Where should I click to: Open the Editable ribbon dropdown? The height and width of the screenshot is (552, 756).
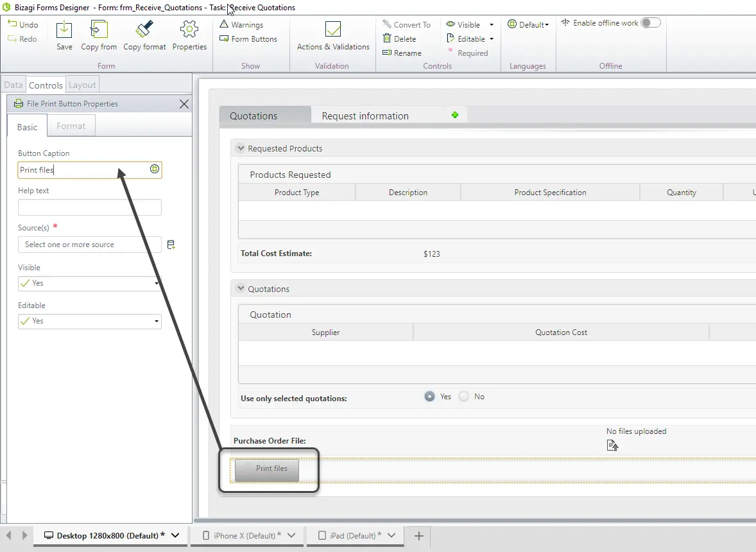click(492, 39)
